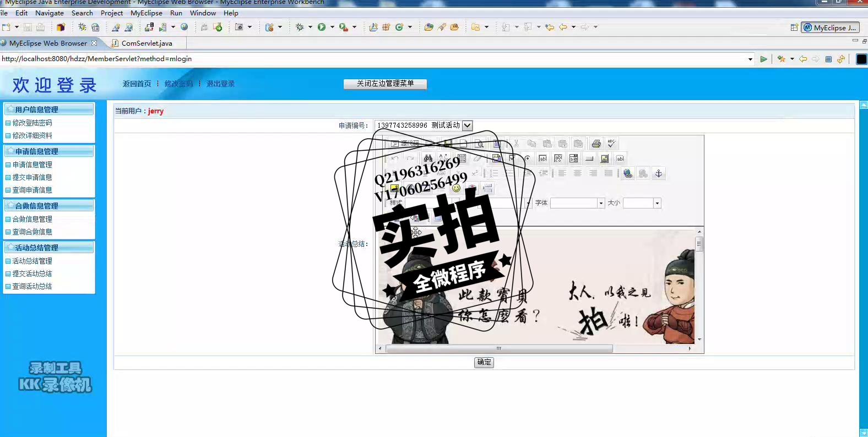Align text left in the editor
This screenshot has height=437, width=868.
(562, 173)
